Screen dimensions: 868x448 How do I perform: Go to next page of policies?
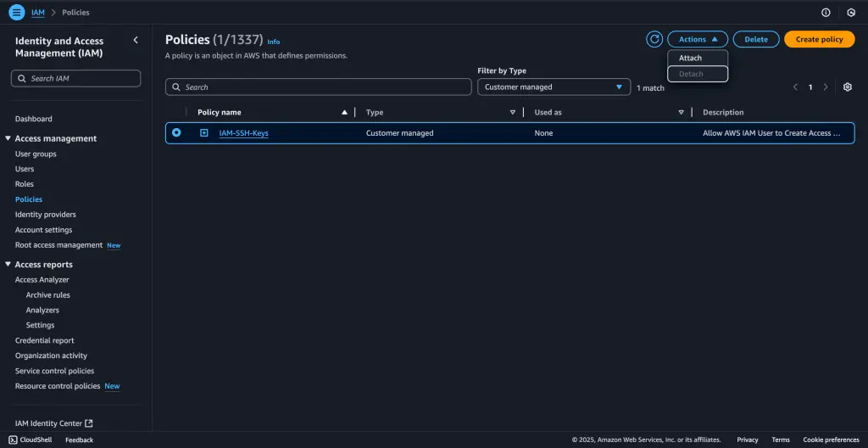point(826,87)
